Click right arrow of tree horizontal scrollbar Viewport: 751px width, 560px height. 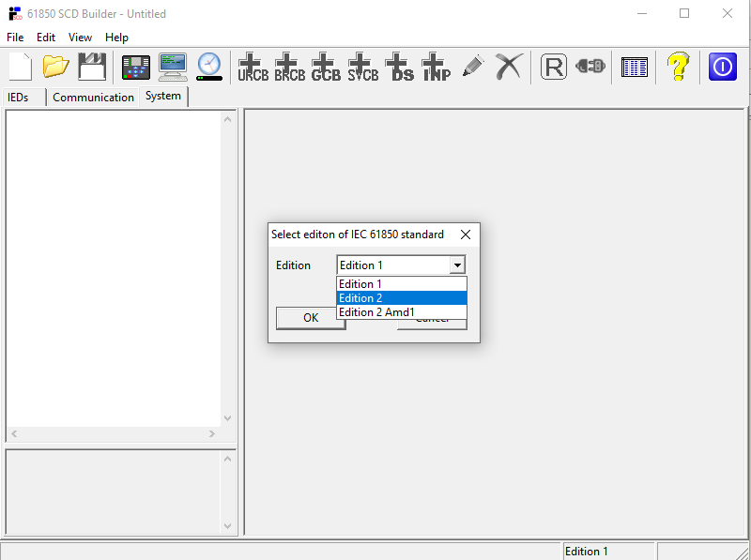(x=212, y=433)
